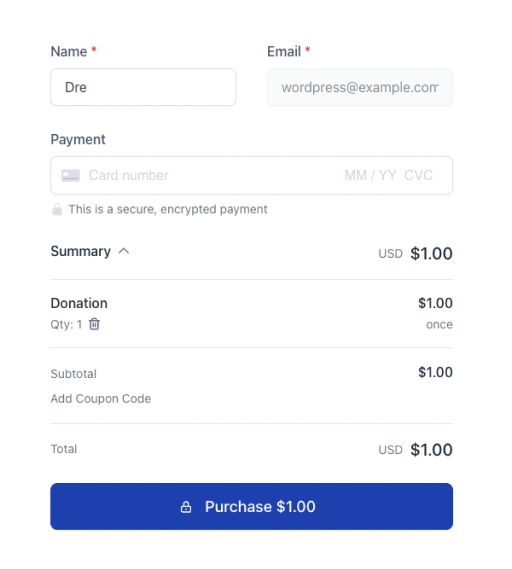Click the Total USD $1.00 amount

pos(415,450)
